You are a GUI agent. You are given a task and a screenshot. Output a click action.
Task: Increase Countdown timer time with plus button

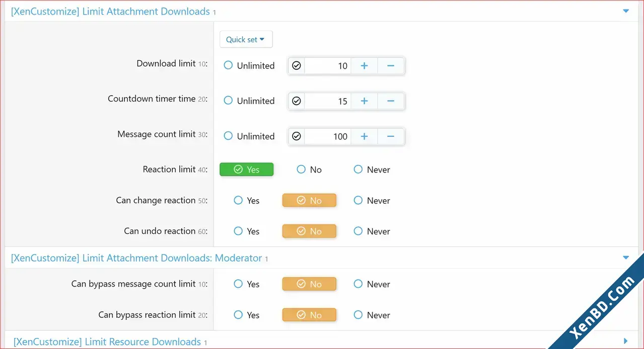tap(364, 101)
